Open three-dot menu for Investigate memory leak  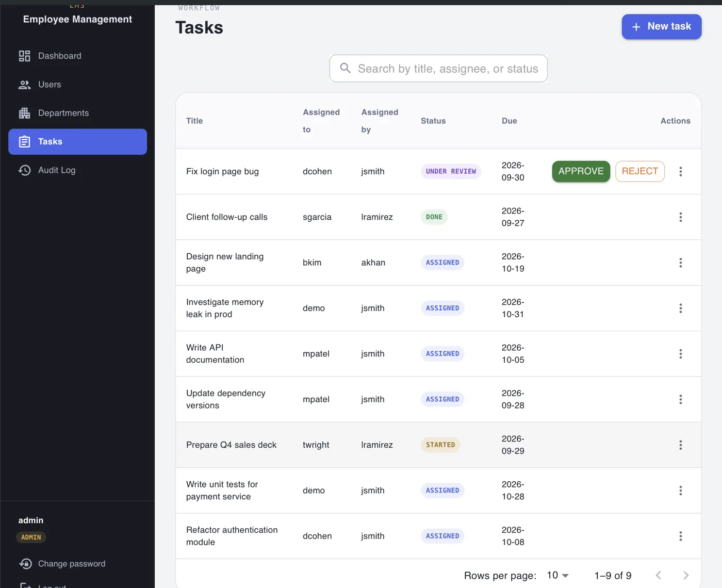tap(681, 308)
